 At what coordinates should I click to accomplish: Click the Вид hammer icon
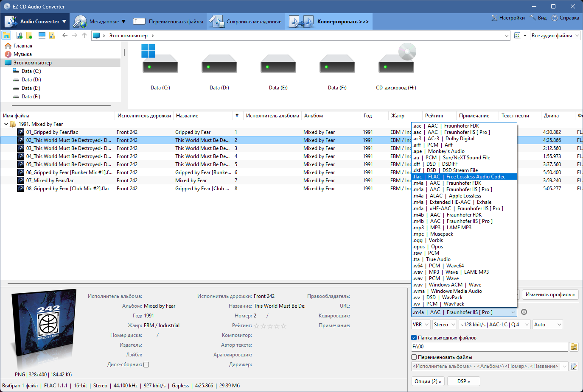pos(533,18)
